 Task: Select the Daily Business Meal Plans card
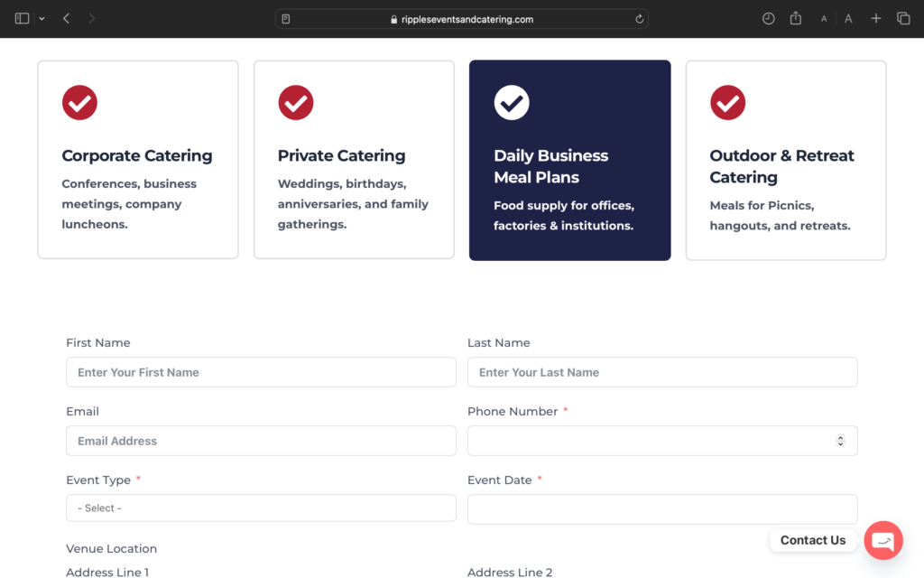point(569,160)
